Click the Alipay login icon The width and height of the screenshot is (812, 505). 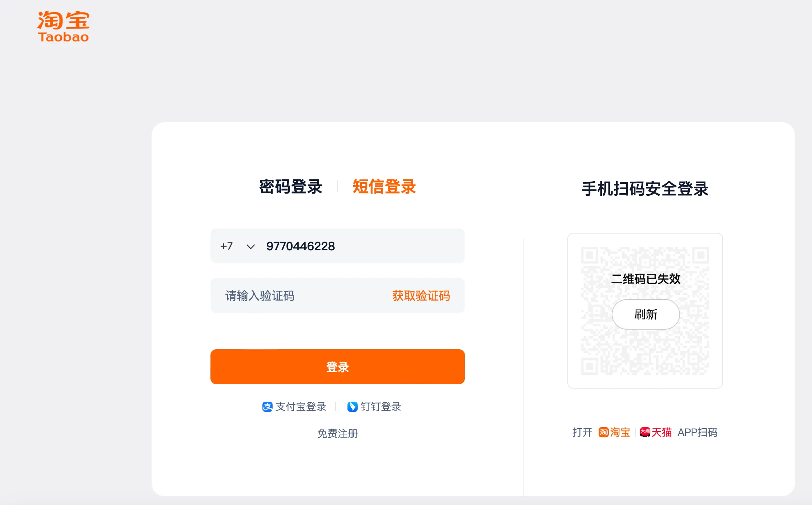(x=267, y=407)
